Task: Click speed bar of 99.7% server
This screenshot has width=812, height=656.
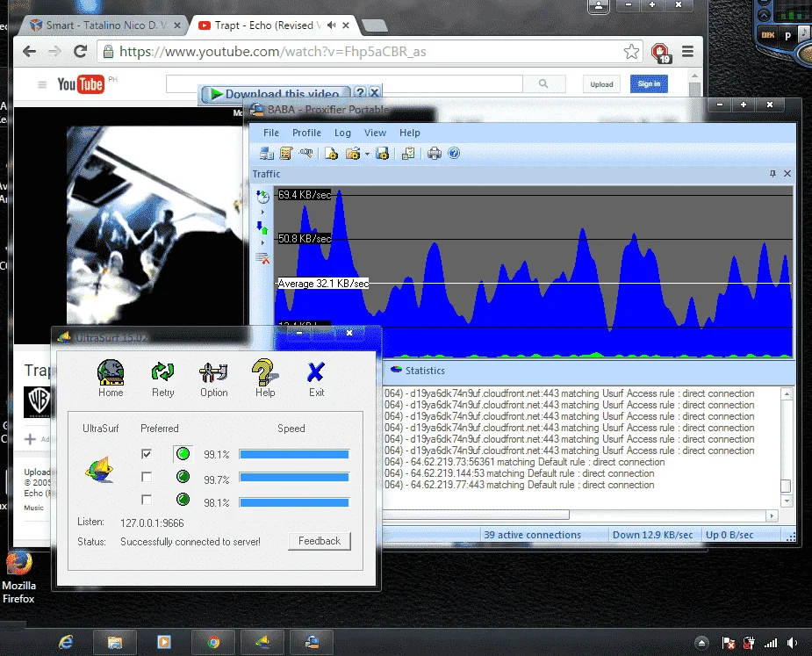Action: click(x=294, y=477)
